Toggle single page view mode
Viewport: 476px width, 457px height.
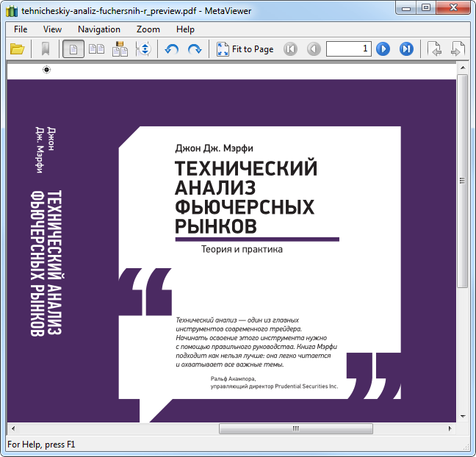coord(73,49)
